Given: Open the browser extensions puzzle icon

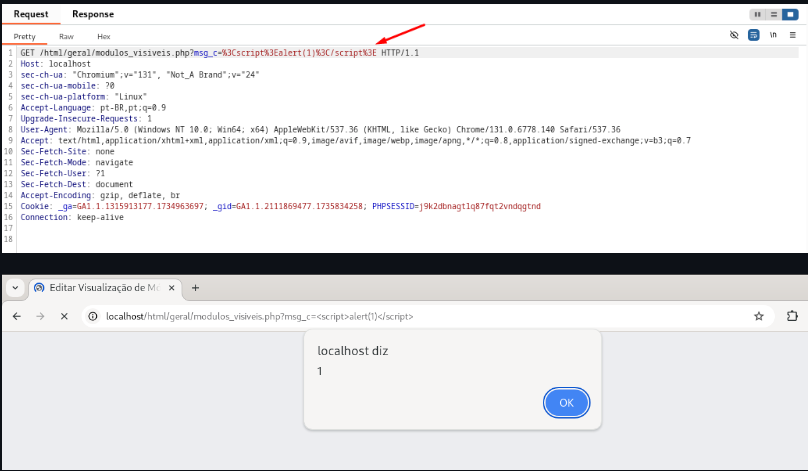Looking at the screenshot, I should click(x=792, y=316).
